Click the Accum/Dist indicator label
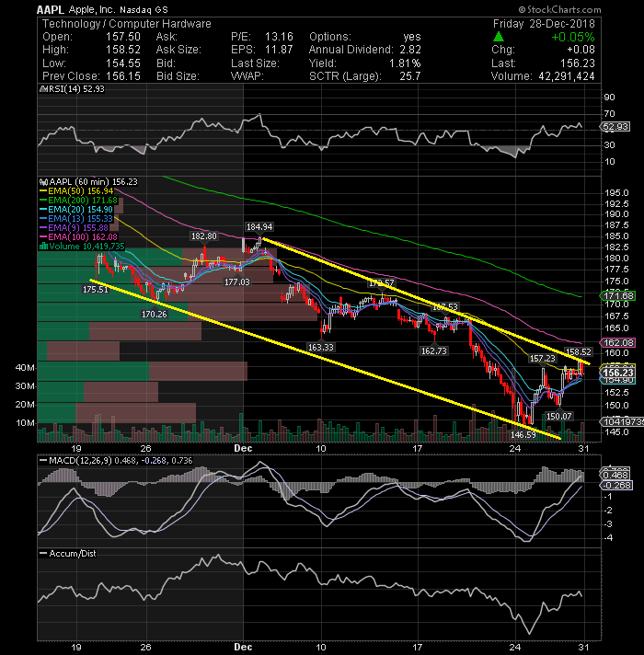The image size is (644, 655). (73, 553)
